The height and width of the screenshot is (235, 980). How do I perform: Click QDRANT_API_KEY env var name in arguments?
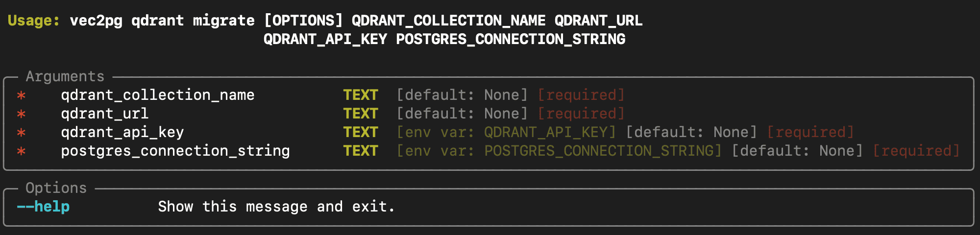coord(546,132)
